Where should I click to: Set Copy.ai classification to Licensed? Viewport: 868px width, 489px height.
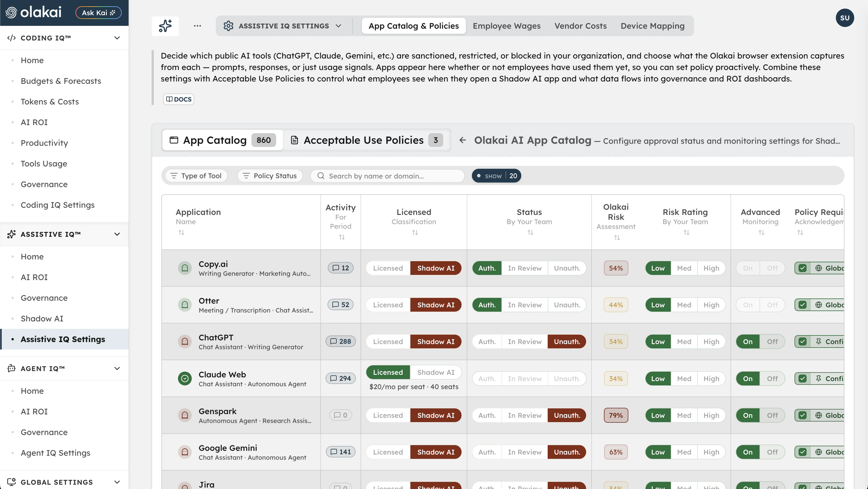388,268
